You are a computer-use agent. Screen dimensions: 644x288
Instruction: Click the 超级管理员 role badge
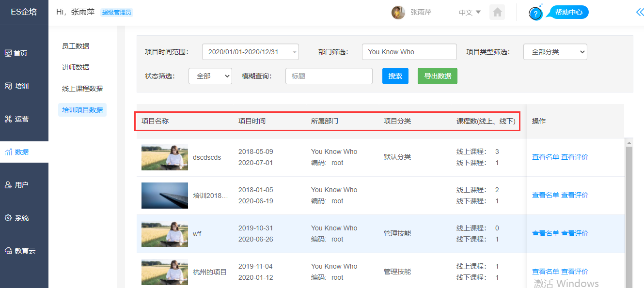[116, 12]
